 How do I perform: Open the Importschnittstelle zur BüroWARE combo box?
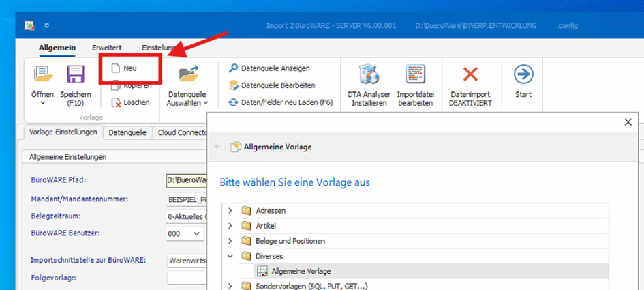187,261
